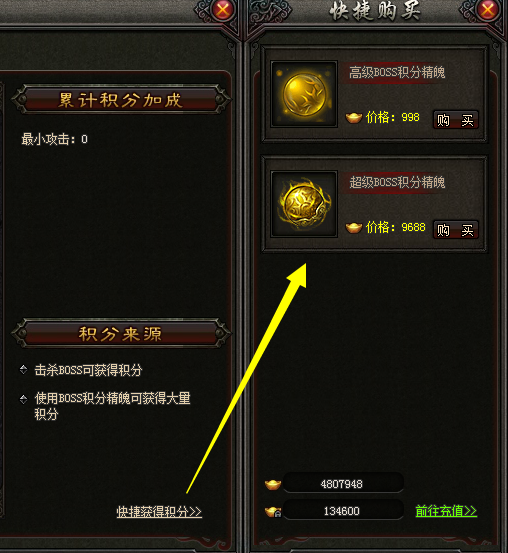The image size is (508, 553).
Task: Click the 高级BOSS积分精魄 golden orb icon
Action: (304, 94)
